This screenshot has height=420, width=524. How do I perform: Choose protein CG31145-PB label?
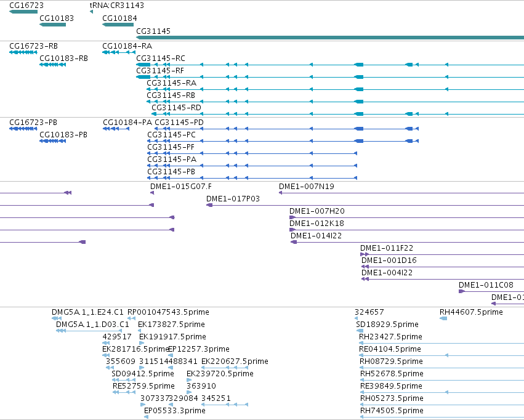coord(171,172)
